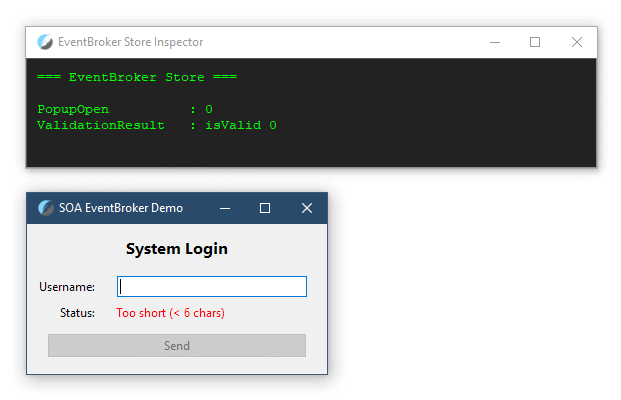Click the '=== EventBroker Store ===' header line

point(137,77)
